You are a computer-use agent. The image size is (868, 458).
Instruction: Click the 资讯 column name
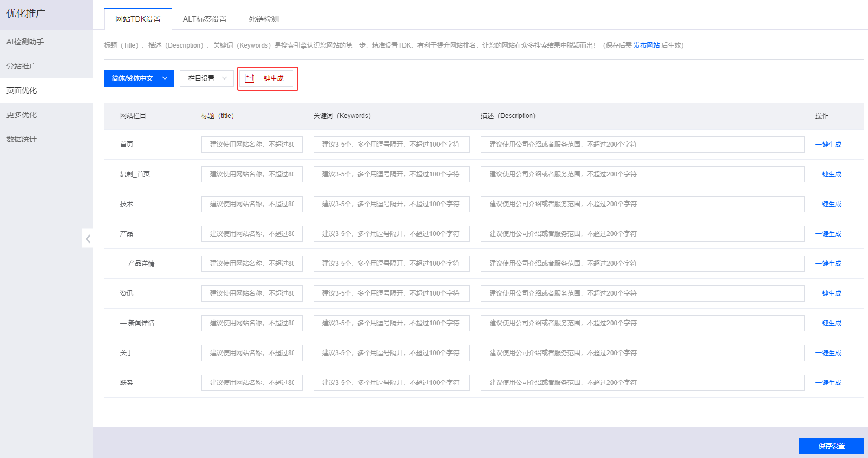click(127, 293)
